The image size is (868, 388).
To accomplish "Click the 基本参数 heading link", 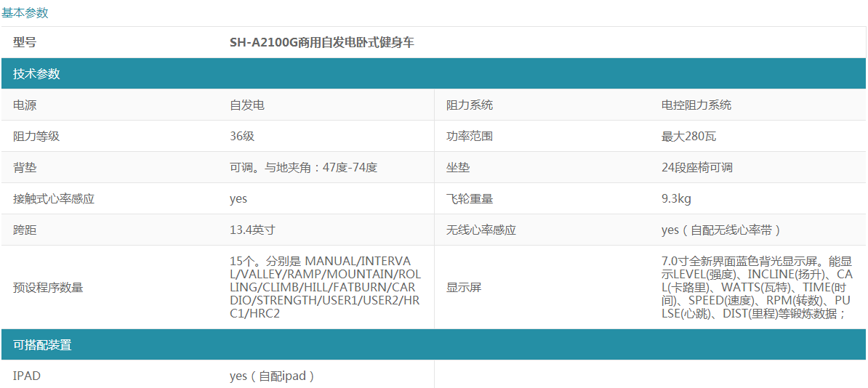I will [x=25, y=12].
